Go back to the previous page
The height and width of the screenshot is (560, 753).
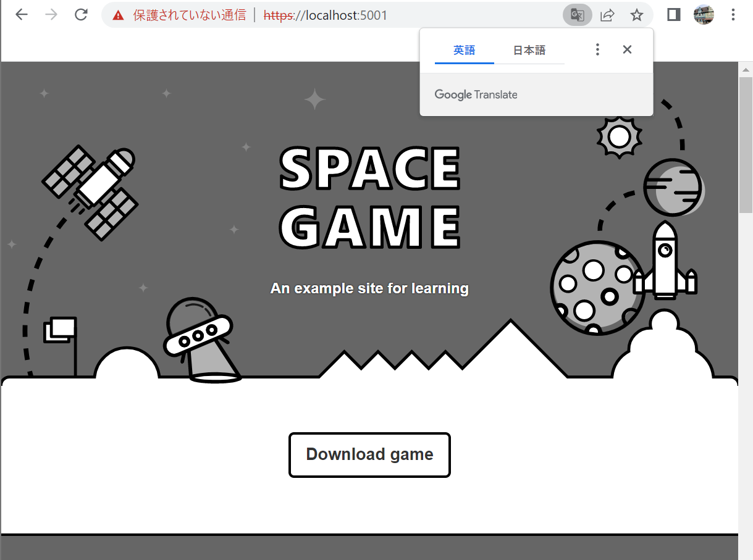pos(22,15)
